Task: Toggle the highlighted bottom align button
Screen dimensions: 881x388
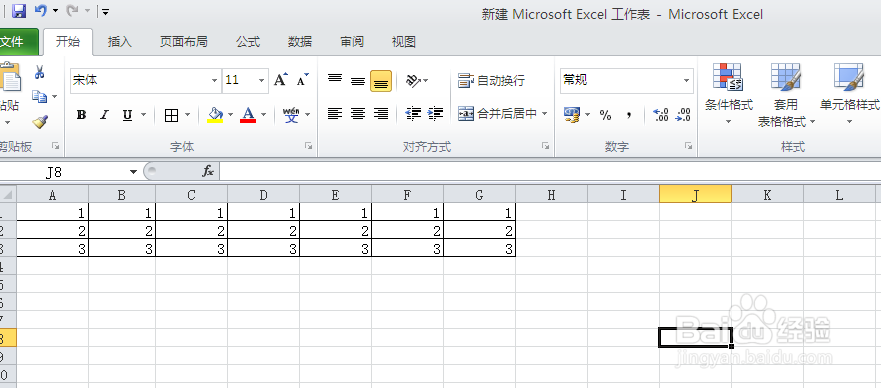Action: click(381, 81)
